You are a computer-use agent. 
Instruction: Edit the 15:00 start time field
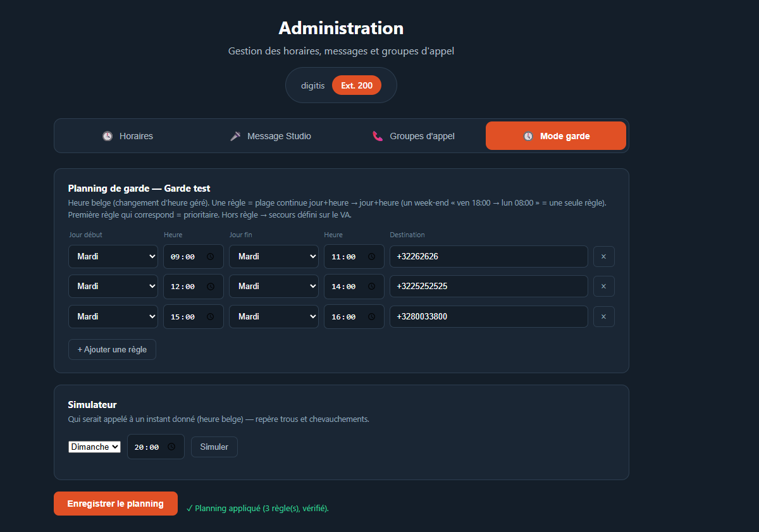(194, 317)
